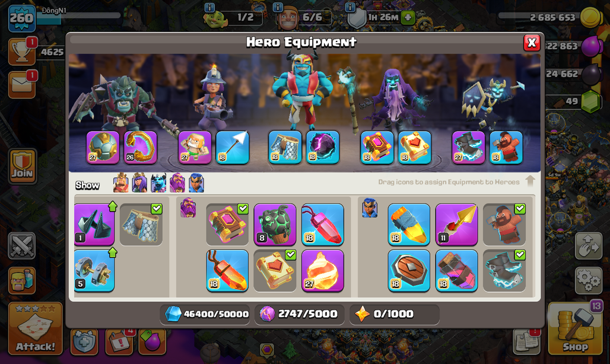610x364 pixels.
Task: Toggle Archer Queen filter in Show row
Action: pos(139,183)
